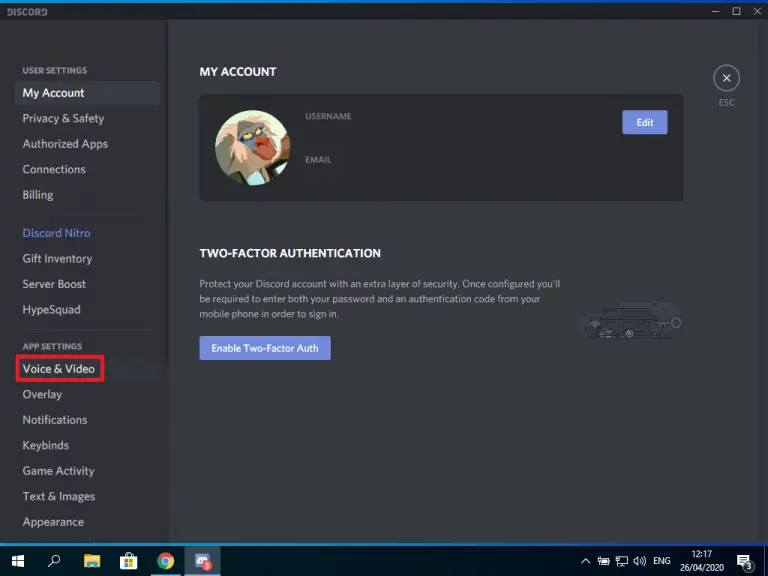Image resolution: width=768 pixels, height=576 pixels.
Task: Click the battery tray icon
Action: click(603, 561)
